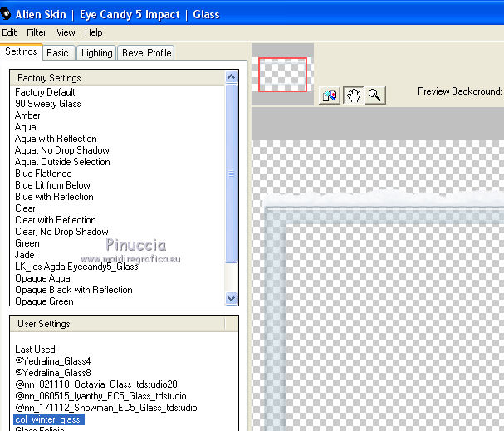Select the ©Yedralina_Glass8 user setting

(53, 373)
